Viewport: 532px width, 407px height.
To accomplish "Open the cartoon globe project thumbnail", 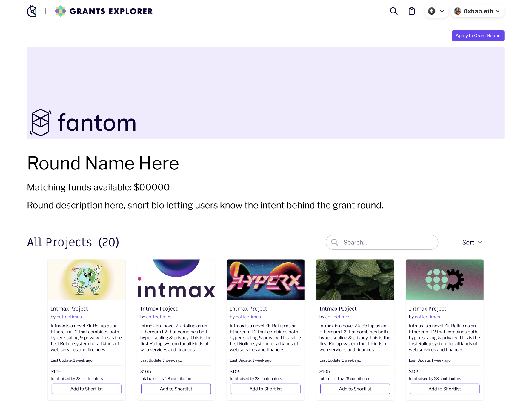I will coord(87,279).
